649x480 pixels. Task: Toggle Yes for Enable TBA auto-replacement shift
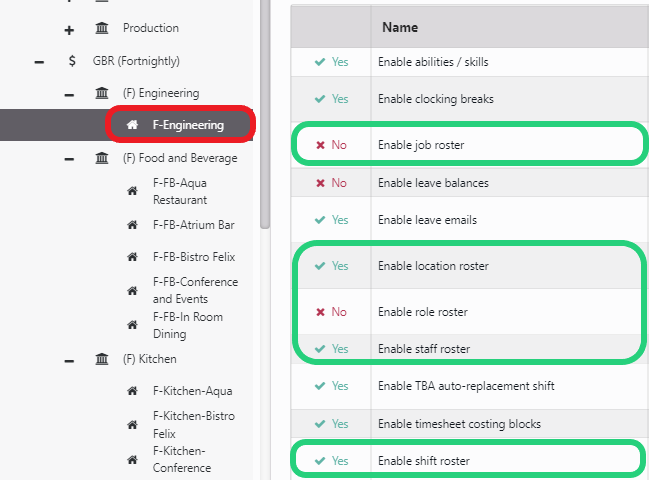coord(331,386)
